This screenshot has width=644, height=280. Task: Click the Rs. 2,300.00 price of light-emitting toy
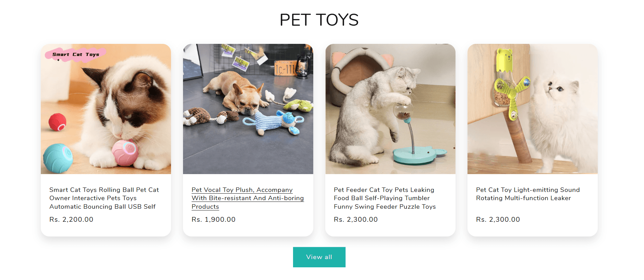click(x=498, y=219)
